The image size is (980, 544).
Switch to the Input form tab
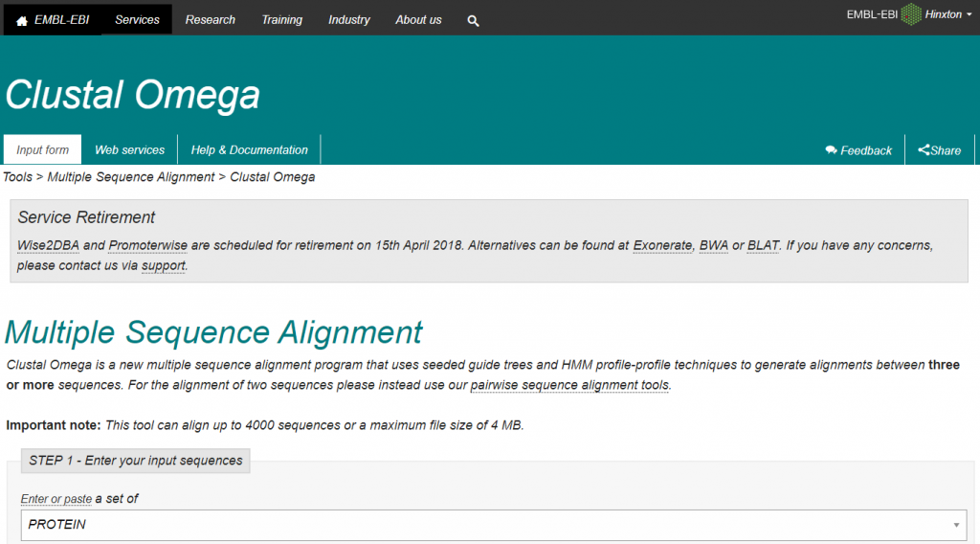click(x=42, y=150)
